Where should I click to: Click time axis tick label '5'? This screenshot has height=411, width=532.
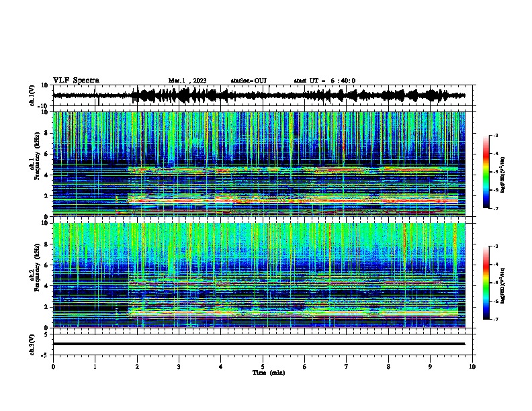263,367
